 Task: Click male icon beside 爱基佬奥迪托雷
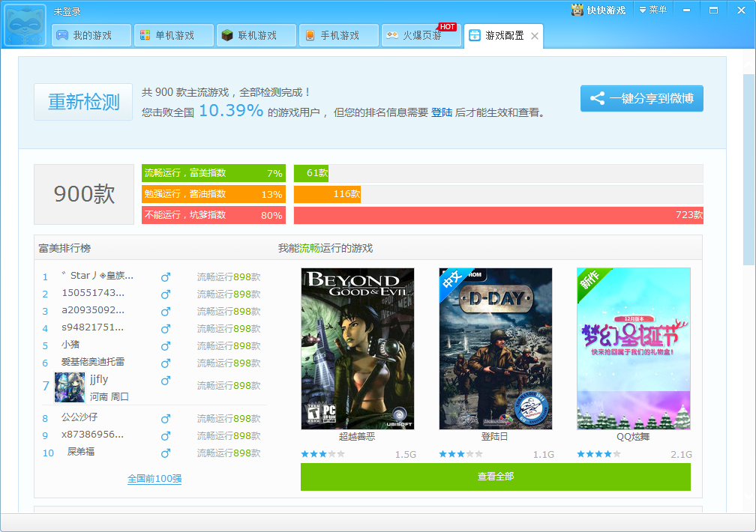(165, 363)
